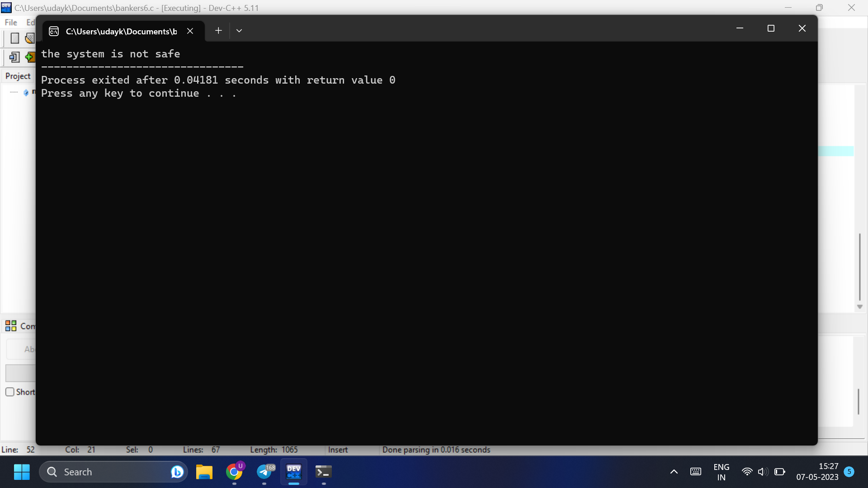
Task: Click the command prompt icon on the terminal tab
Action: pyautogui.click(x=53, y=31)
